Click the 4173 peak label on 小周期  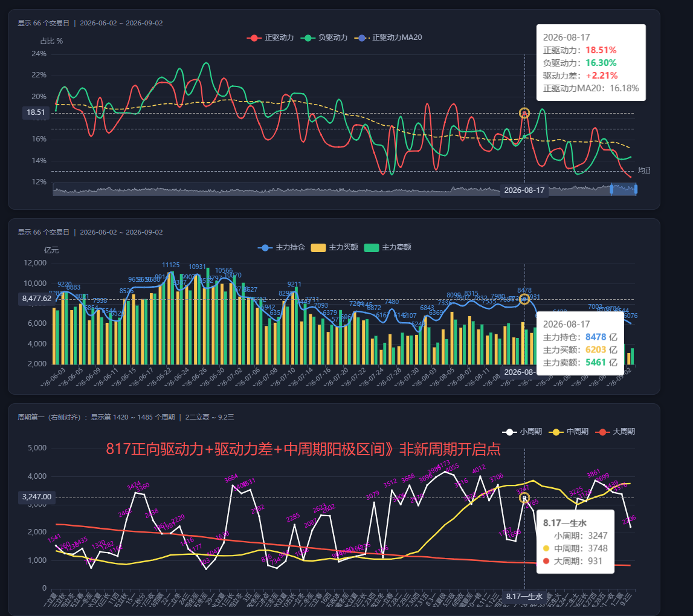point(443,465)
